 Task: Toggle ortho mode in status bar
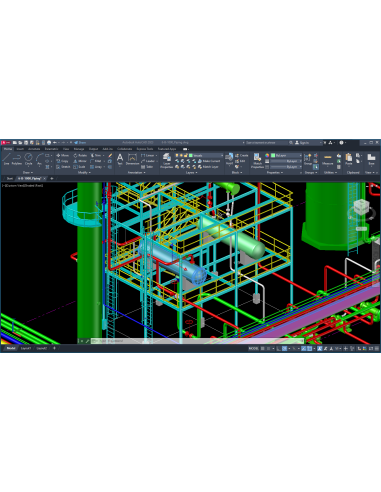pyautogui.click(x=279, y=348)
